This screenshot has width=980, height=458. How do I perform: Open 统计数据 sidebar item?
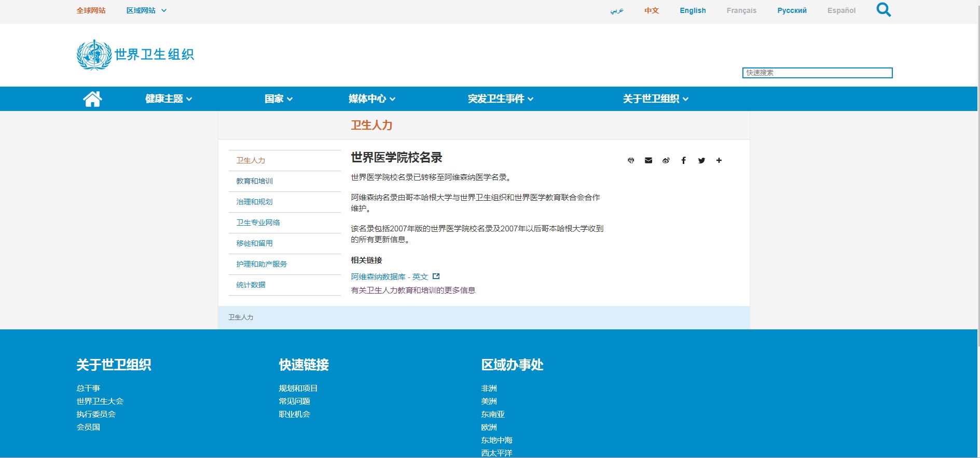[284, 285]
